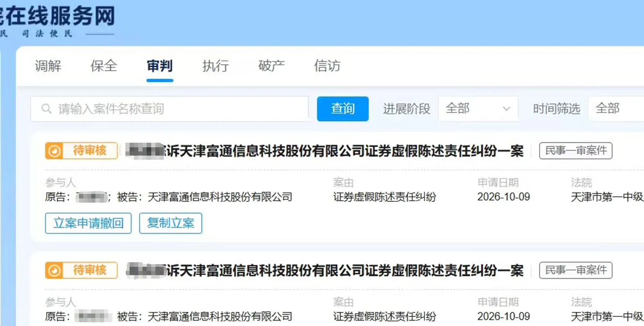The height and width of the screenshot is (326, 644).
Task: Select the 审判 tab
Action: pos(160,66)
